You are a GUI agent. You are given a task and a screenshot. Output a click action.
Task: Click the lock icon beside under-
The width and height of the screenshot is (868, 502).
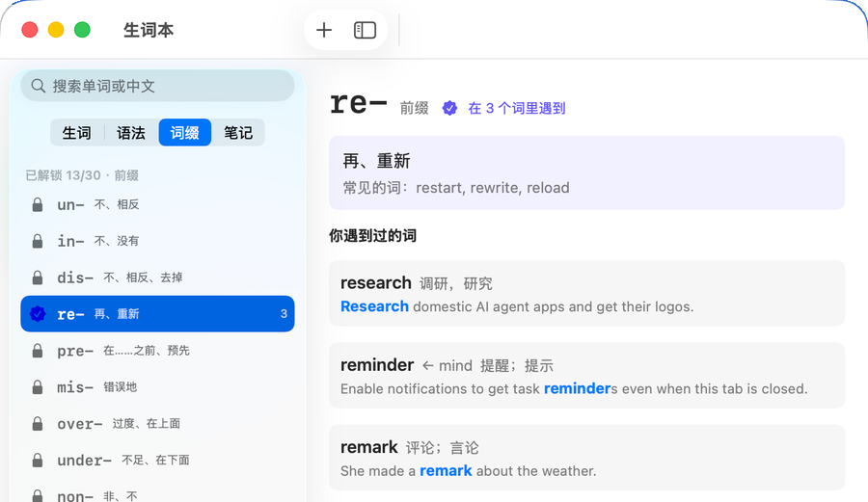pyautogui.click(x=38, y=460)
